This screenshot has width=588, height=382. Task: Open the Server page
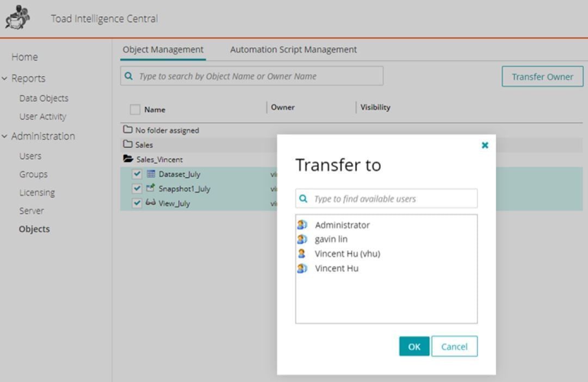point(32,211)
